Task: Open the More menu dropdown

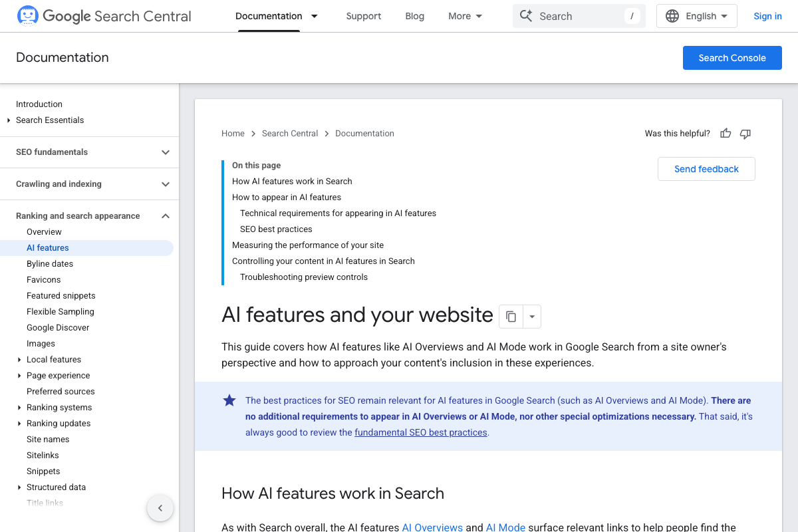Action: (465, 16)
